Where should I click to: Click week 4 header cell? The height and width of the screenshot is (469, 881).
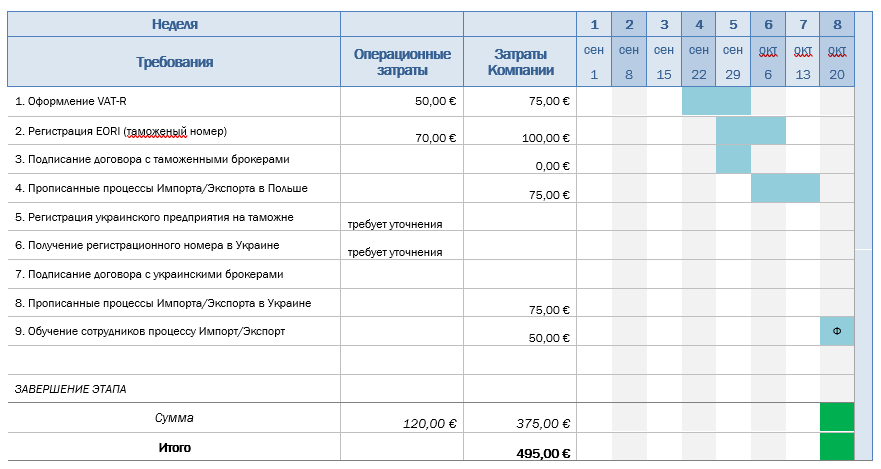point(699,24)
